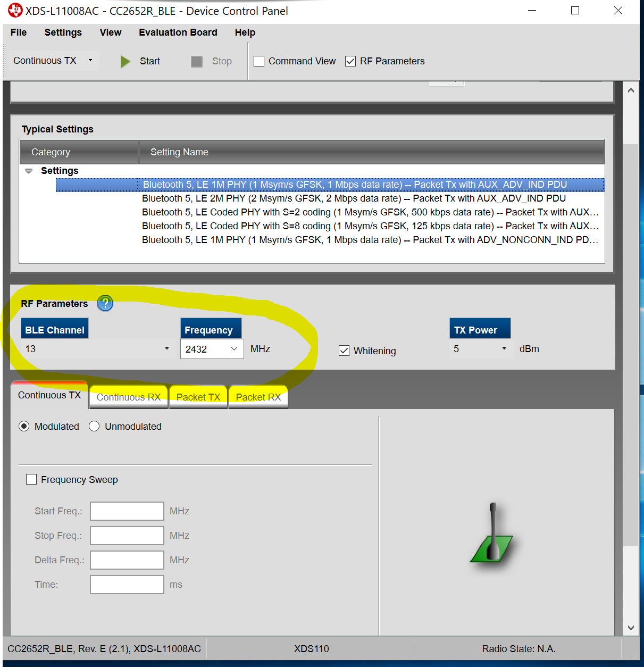
Task: Click the vertical scrollbar up arrow
Action: (x=631, y=90)
